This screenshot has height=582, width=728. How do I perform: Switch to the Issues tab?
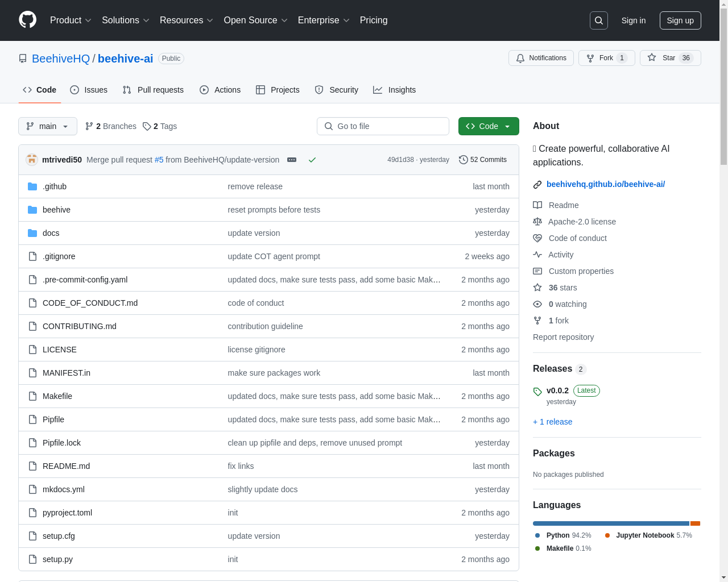click(89, 90)
